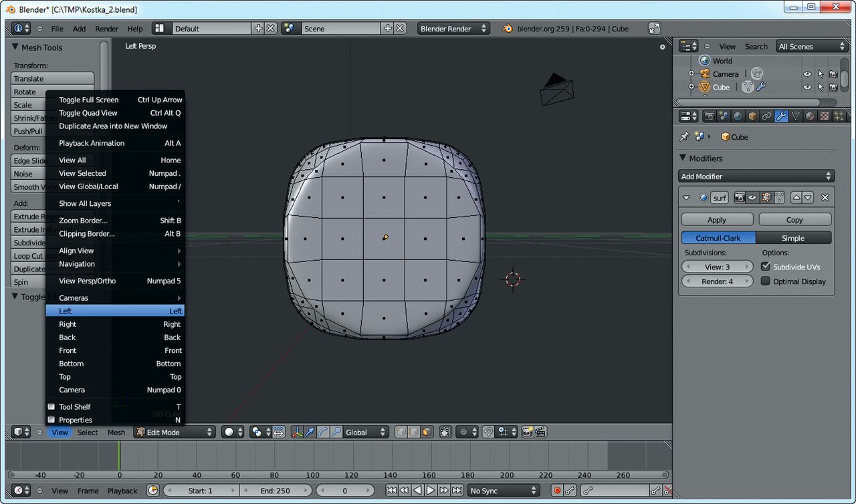This screenshot has width=856, height=504.
Task: Open the Render menu in top header
Action: click(x=107, y=29)
